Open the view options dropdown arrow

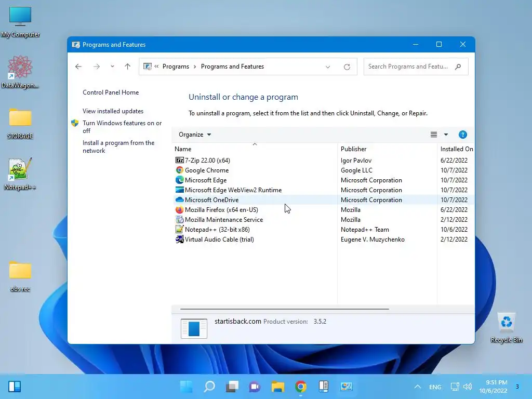(x=446, y=135)
